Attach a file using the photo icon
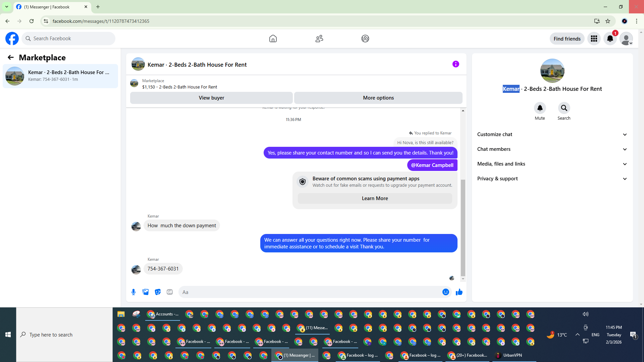Screen dimensions: 644x362 (146, 292)
